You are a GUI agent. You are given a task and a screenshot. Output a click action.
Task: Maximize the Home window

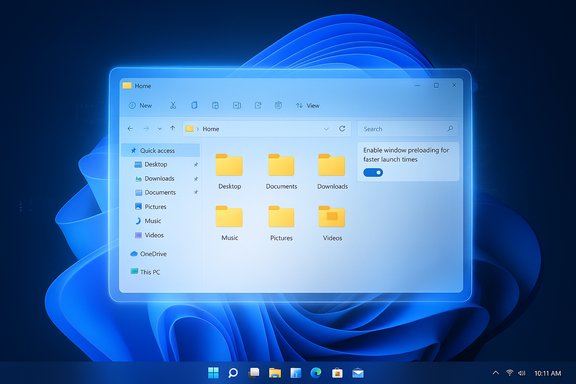(436, 85)
